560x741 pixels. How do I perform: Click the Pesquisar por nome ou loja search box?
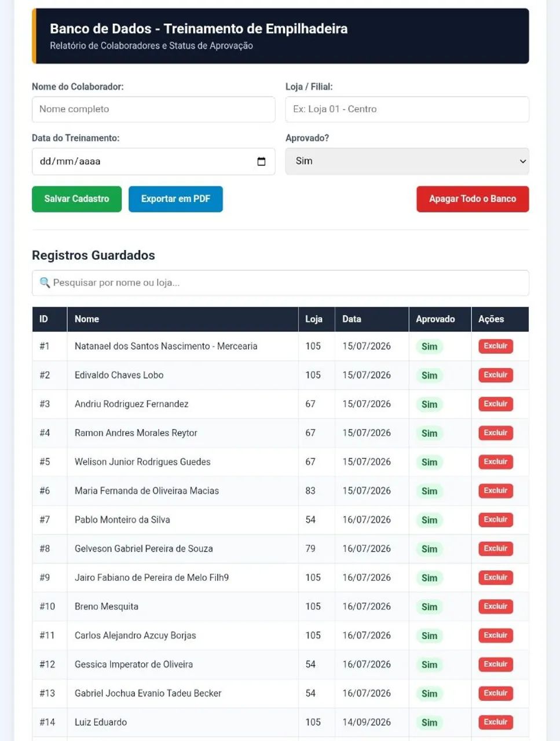click(280, 283)
